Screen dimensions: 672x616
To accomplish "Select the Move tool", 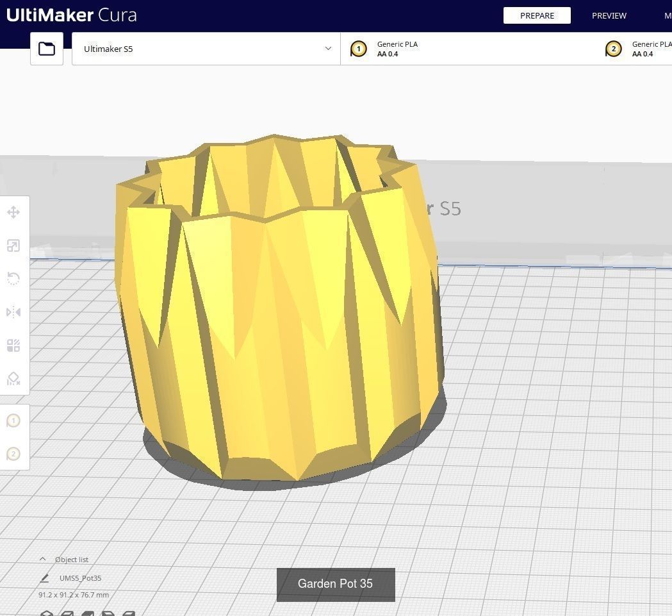I will click(13, 212).
